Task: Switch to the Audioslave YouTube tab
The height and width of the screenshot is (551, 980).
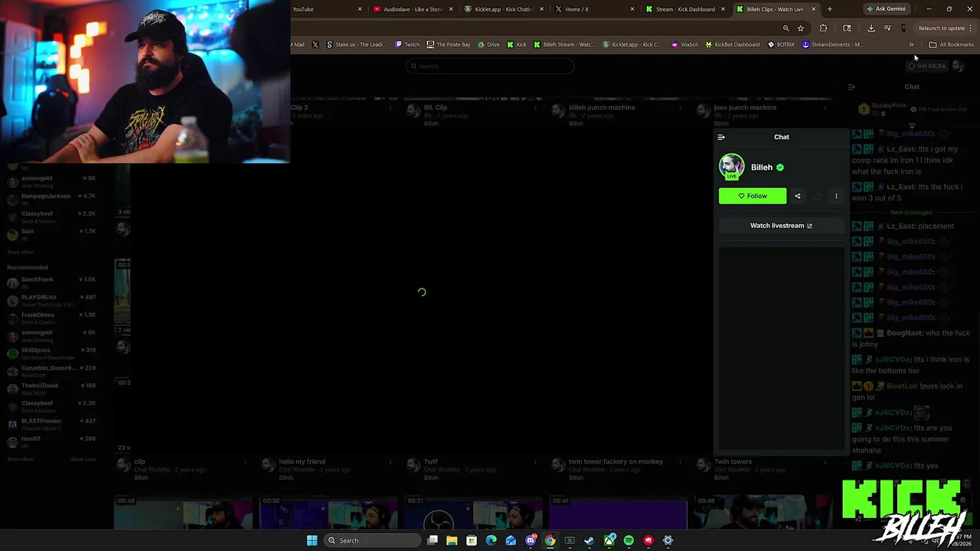Action: click(413, 9)
